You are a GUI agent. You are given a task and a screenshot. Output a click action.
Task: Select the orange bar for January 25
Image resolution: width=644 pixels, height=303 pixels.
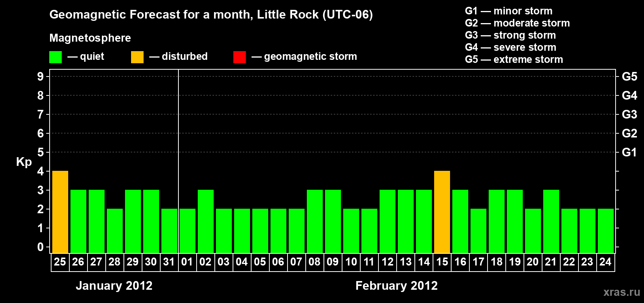click(x=60, y=212)
